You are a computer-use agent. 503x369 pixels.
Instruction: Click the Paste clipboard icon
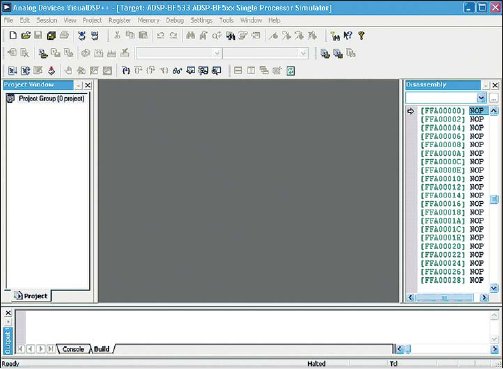(143, 35)
